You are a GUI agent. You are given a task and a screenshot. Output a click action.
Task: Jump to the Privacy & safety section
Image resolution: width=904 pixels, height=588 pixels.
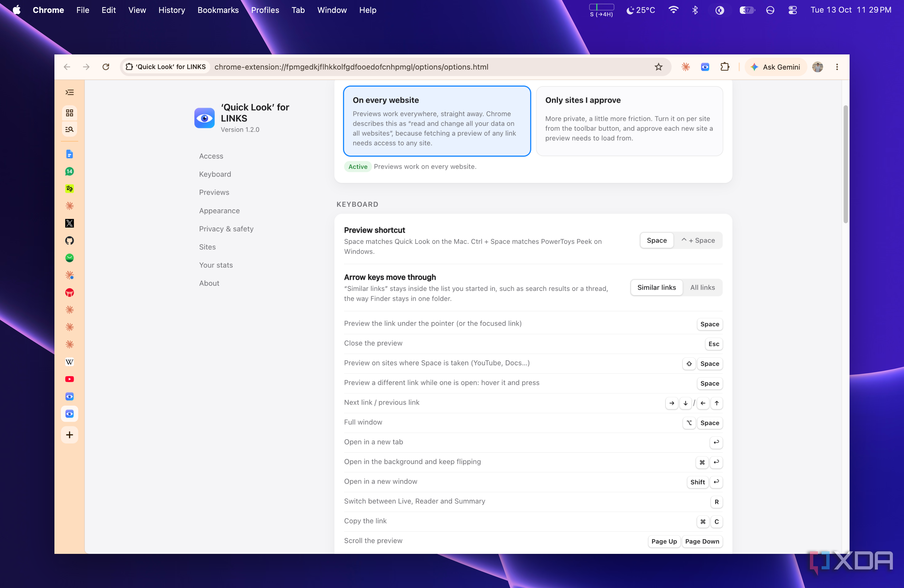pos(226,229)
